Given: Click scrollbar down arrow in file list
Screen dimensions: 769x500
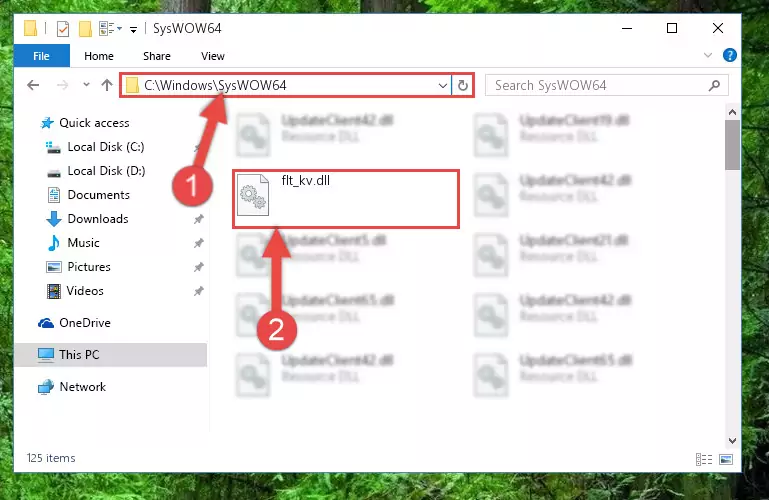Looking at the screenshot, I should pos(732,440).
